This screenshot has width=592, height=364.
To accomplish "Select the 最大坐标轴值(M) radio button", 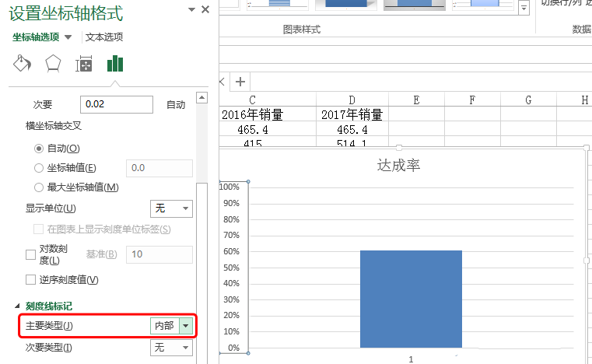I will pos(39,187).
